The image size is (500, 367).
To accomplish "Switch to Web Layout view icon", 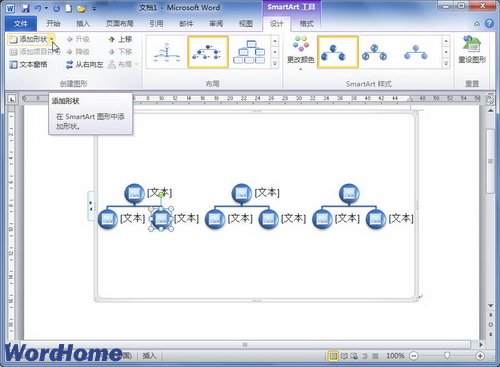I will (354, 356).
